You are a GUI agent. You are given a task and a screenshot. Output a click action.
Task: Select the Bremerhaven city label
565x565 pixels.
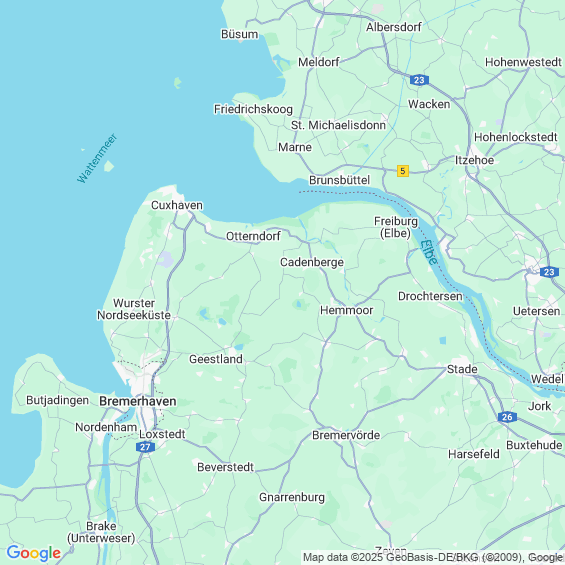pyautogui.click(x=138, y=401)
